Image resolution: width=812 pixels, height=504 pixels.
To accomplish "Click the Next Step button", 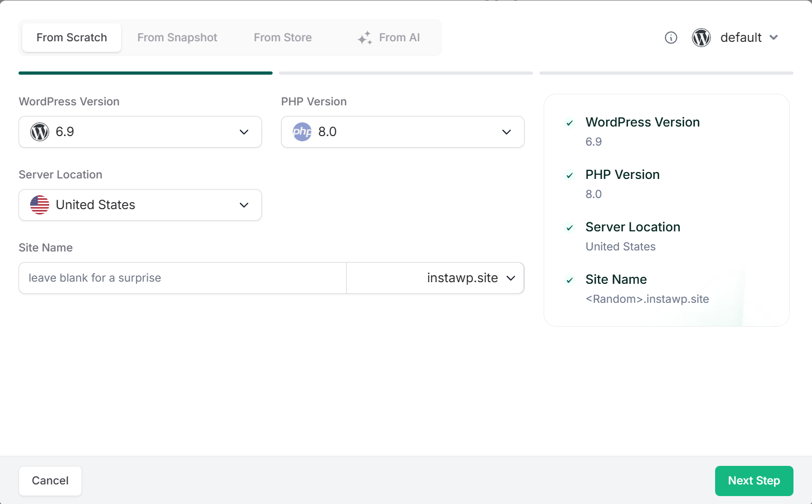I will [754, 481].
